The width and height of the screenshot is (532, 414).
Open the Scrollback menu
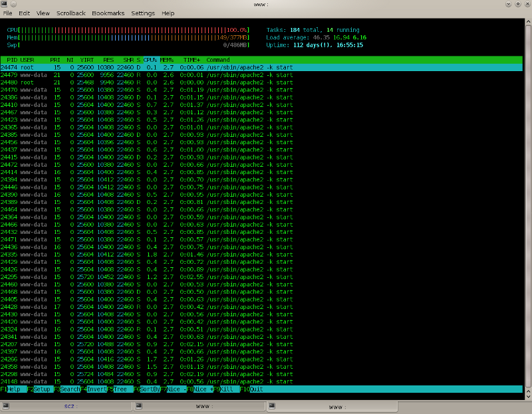coord(71,13)
